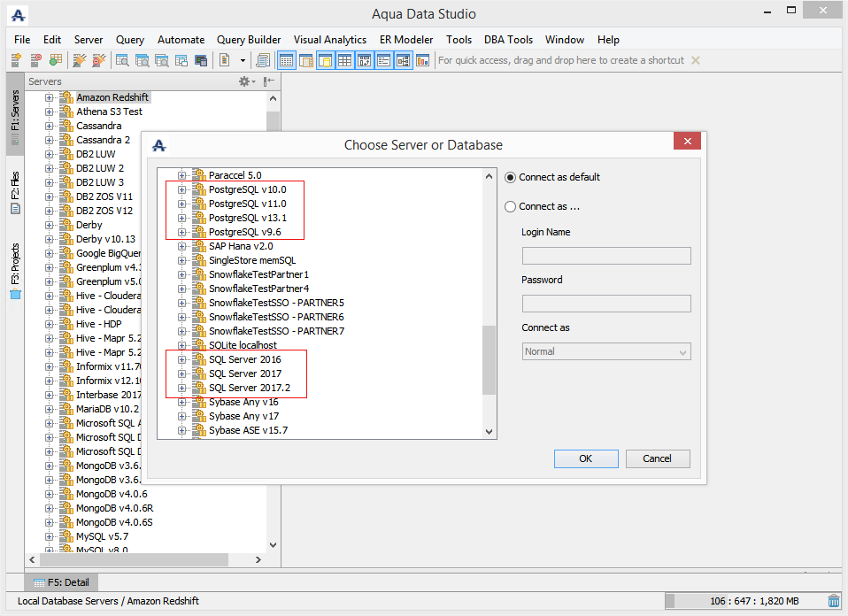Expand the SQL Server 2017 tree node
The height and width of the screenshot is (616, 848).
tap(182, 373)
